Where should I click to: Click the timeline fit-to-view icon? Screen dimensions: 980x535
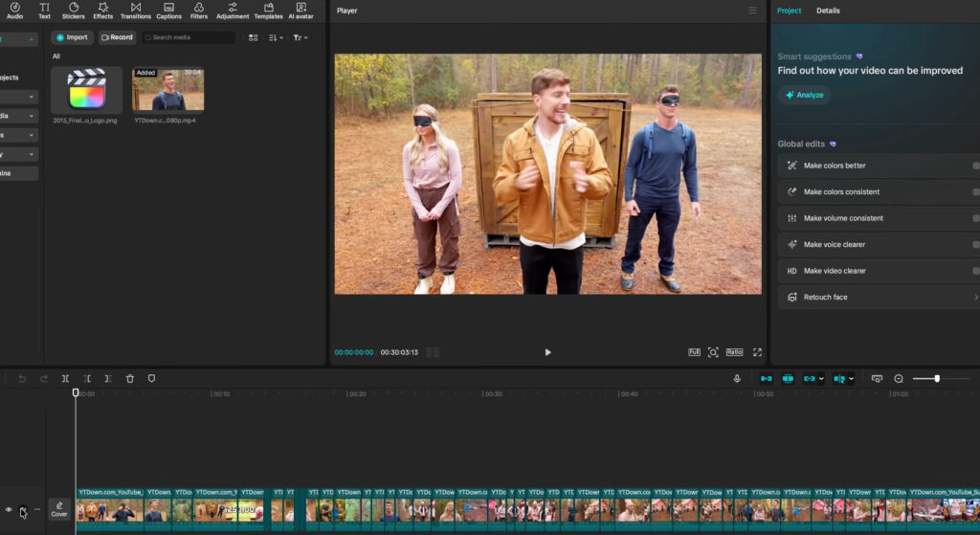877,379
